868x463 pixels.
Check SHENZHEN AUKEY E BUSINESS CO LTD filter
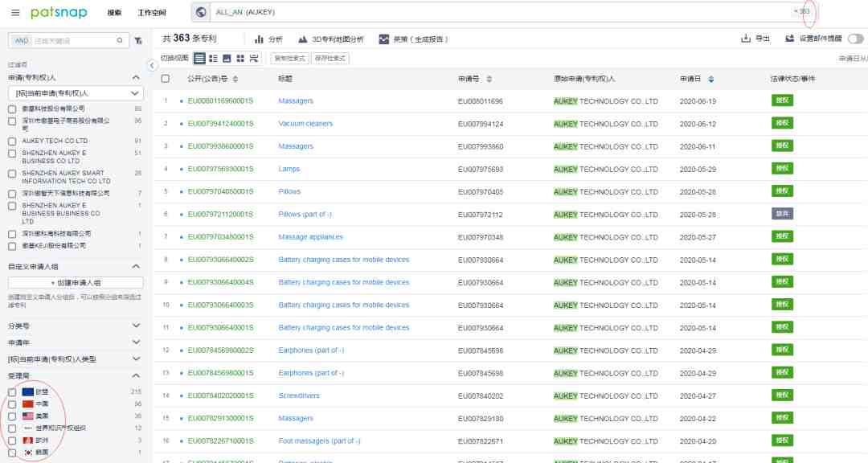point(12,154)
